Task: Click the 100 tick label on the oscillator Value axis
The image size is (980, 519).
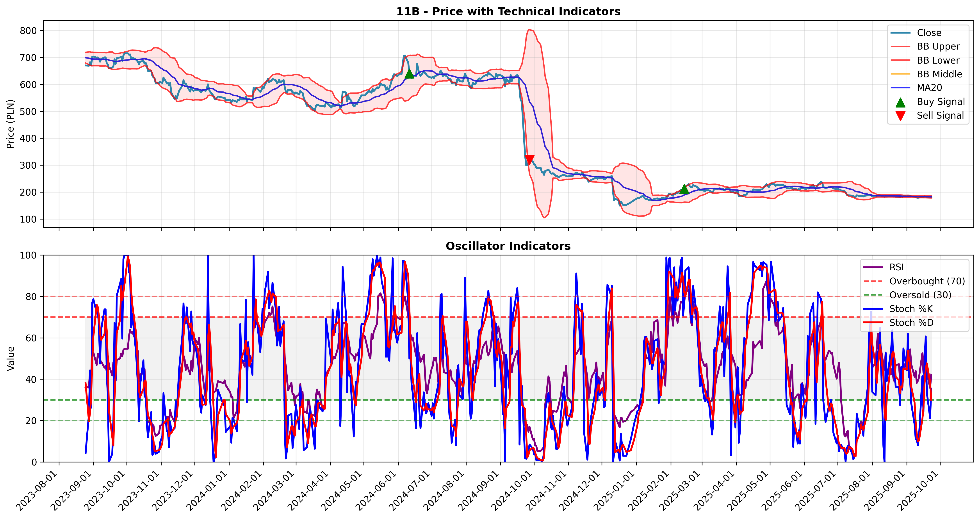Action: click(29, 255)
